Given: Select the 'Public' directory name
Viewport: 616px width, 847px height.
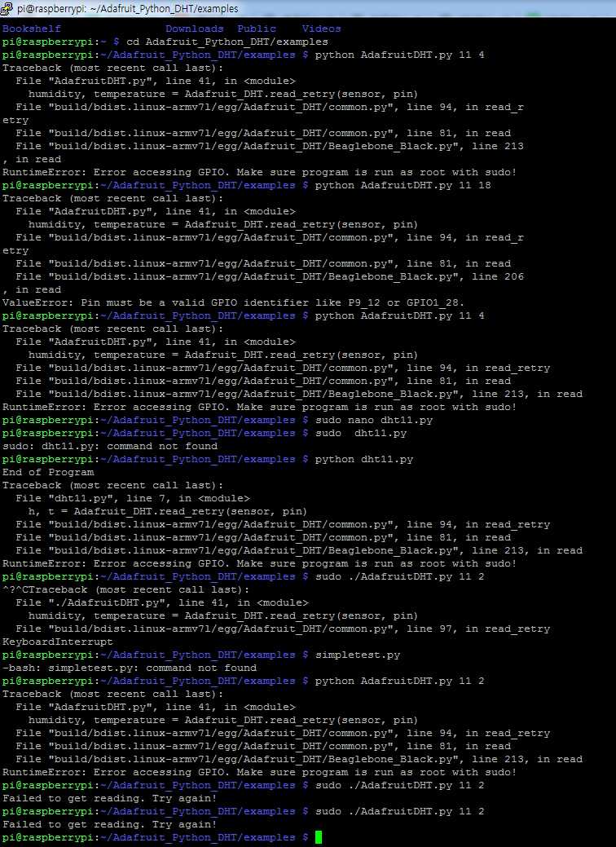Looking at the screenshot, I should pyautogui.click(x=257, y=29).
